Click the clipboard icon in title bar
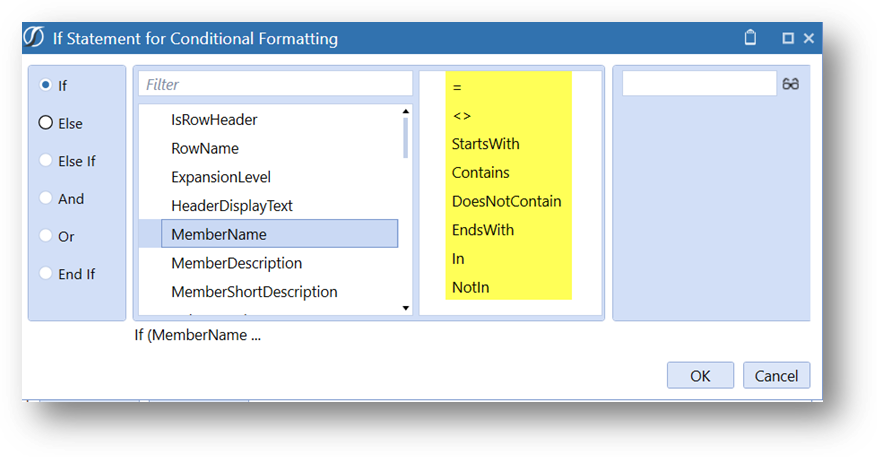The width and height of the screenshot is (877, 457). [x=750, y=37]
